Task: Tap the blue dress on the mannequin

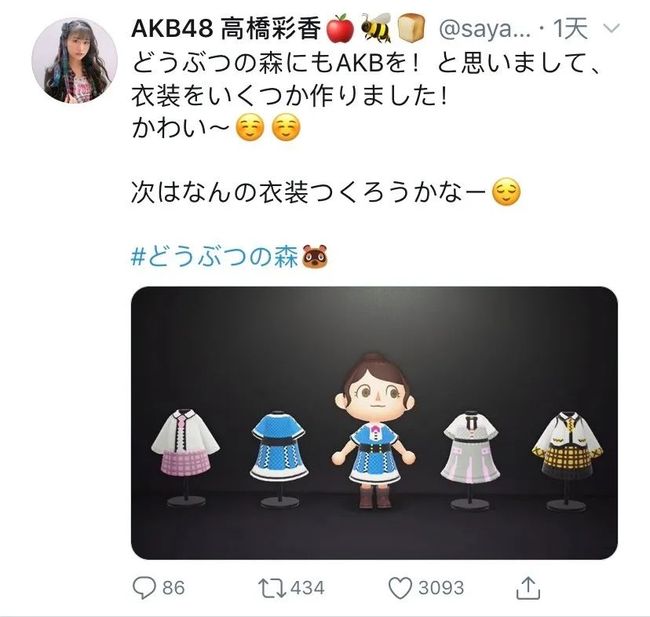Action: (x=279, y=446)
